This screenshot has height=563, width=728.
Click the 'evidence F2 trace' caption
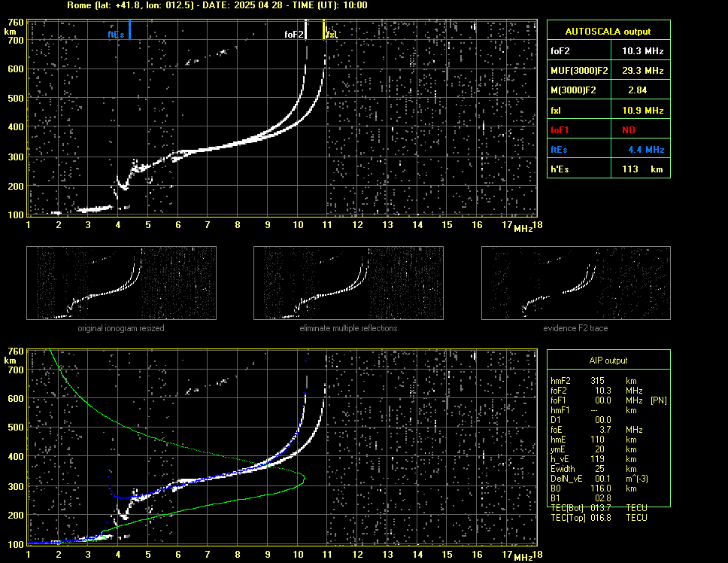[x=575, y=328]
